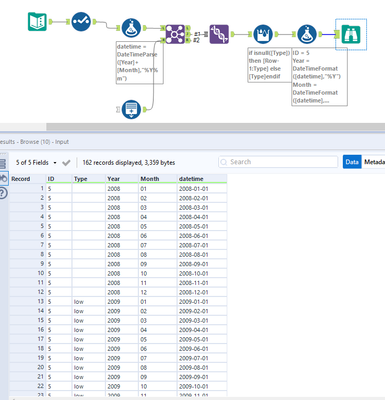The width and height of the screenshot is (385, 400).
Task: Click the '#2' connection label near Union
Action: tap(197, 40)
